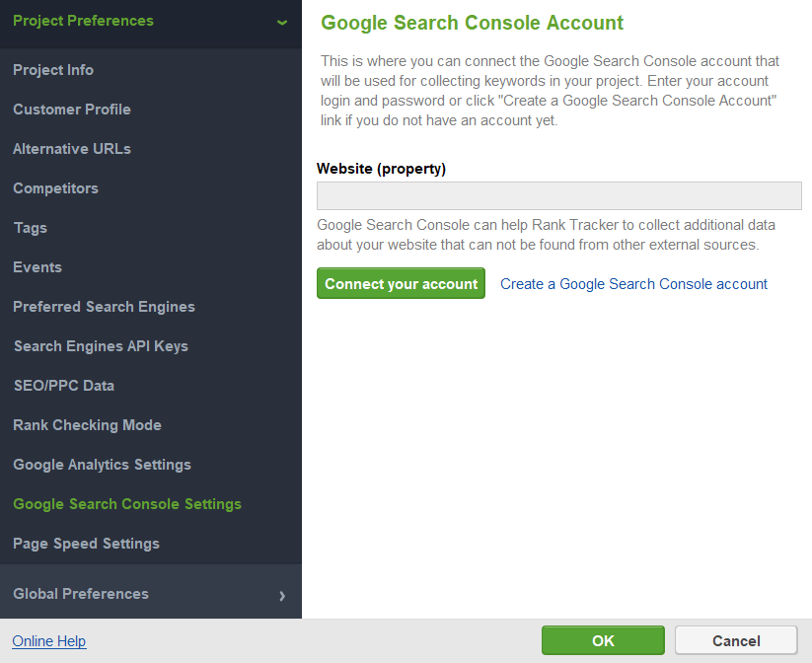Image resolution: width=812 pixels, height=663 pixels.
Task: Select SEO/PPC Data settings
Action: (64, 386)
